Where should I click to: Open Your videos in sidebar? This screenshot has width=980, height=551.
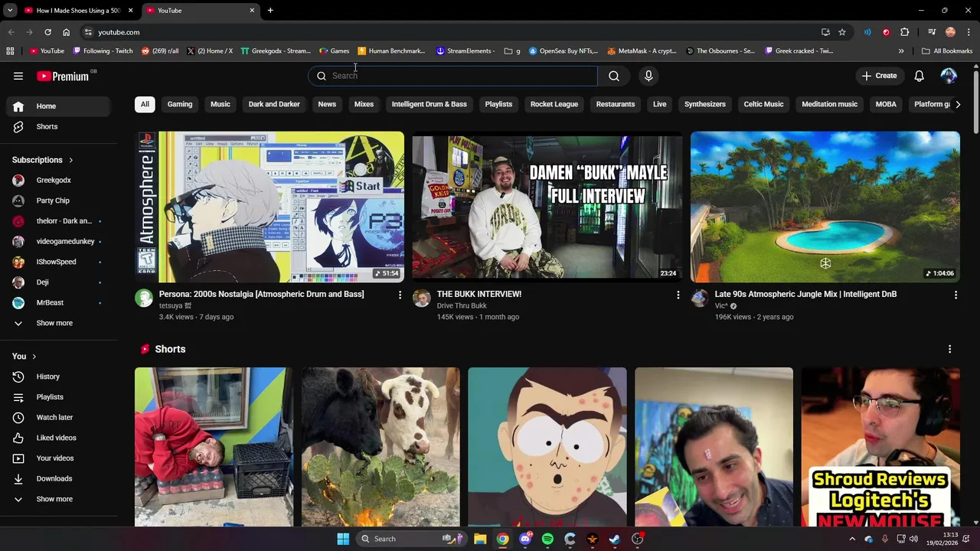click(60, 458)
